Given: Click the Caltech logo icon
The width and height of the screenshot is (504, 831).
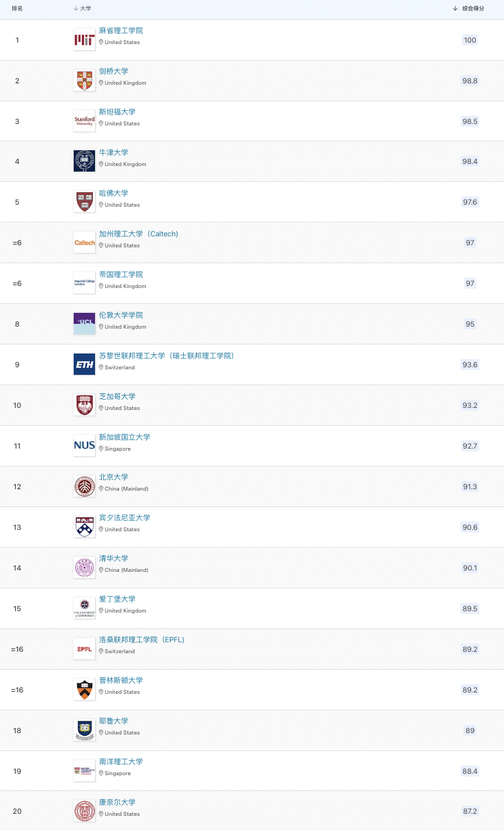Looking at the screenshot, I should coord(84,243).
